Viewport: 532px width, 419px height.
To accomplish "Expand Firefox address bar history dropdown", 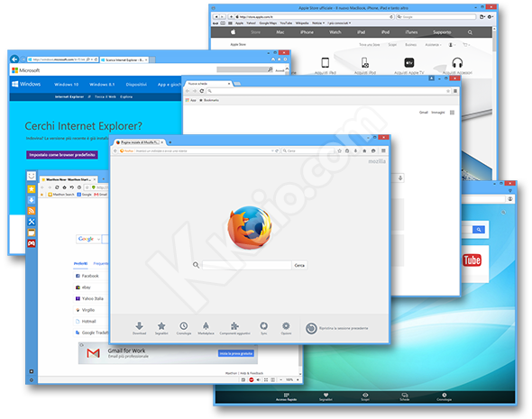I will point(272,150).
